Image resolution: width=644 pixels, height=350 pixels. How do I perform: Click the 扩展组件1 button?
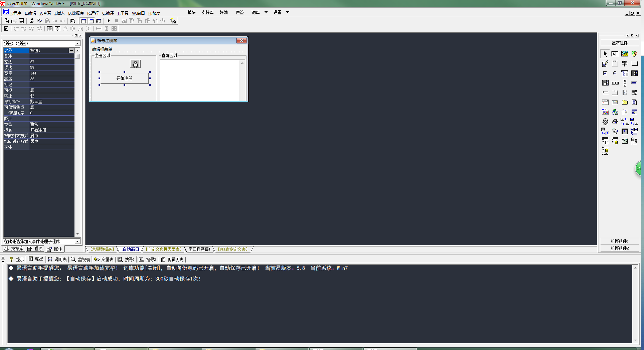point(620,241)
